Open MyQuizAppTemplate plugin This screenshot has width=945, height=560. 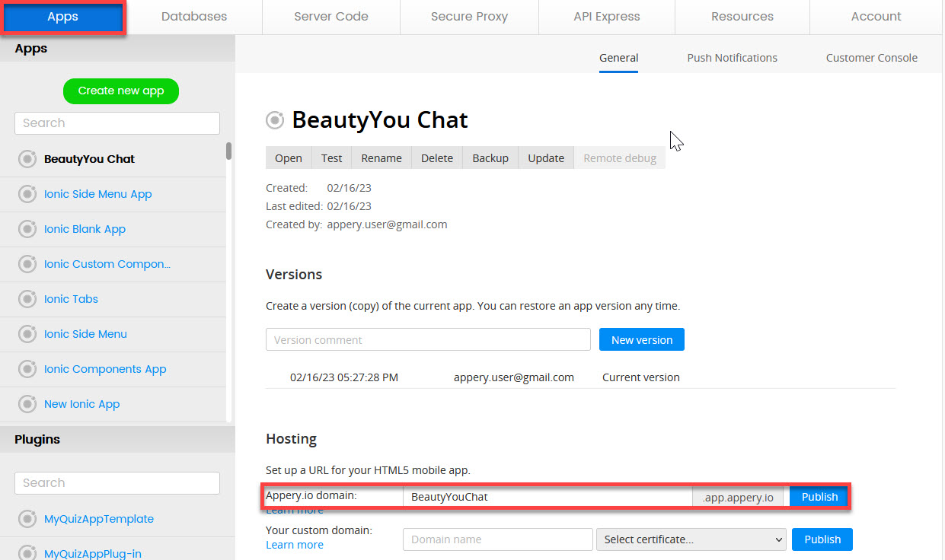pyautogui.click(x=99, y=519)
